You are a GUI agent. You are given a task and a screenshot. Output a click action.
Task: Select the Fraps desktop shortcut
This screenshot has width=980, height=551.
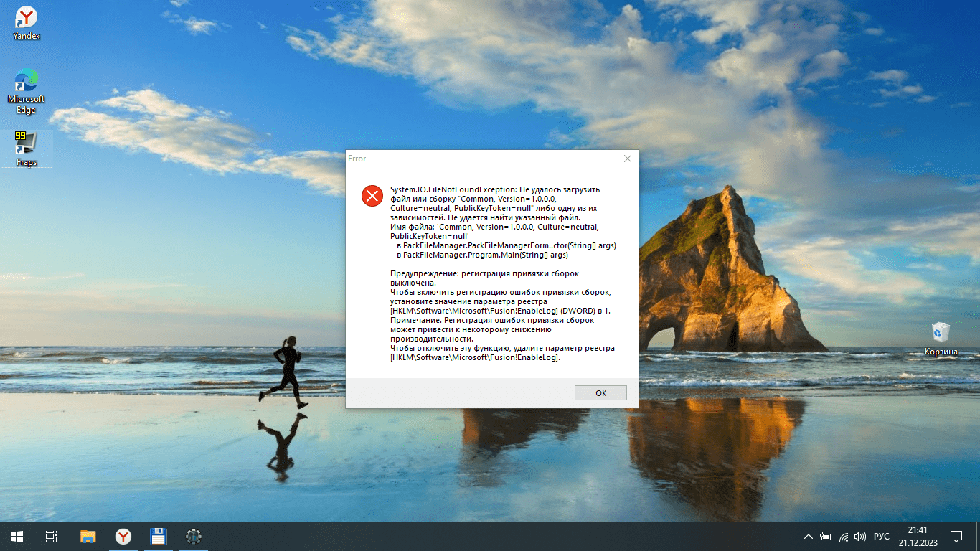[27, 149]
